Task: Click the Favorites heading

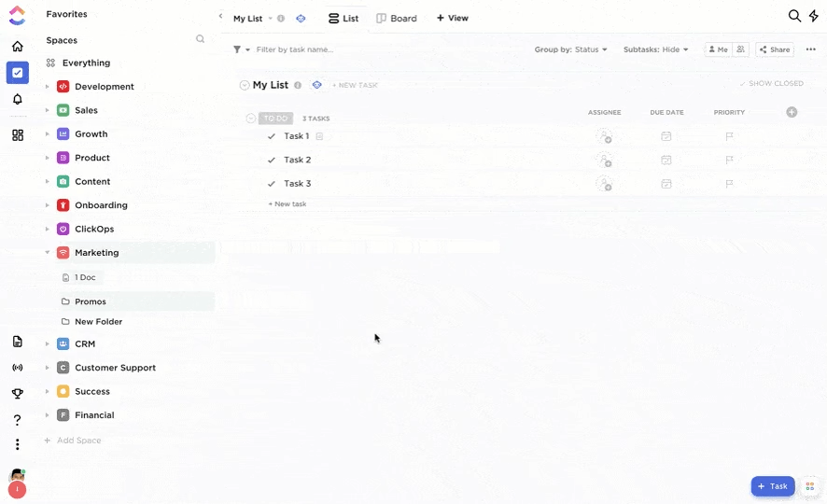Action: pos(66,14)
